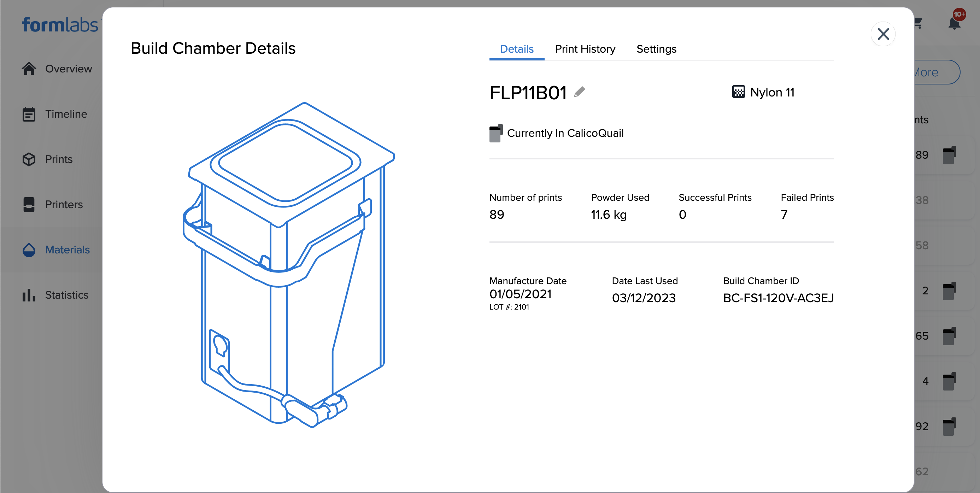This screenshot has height=493, width=980.
Task: Select the Printers icon in sidebar
Action: click(29, 204)
